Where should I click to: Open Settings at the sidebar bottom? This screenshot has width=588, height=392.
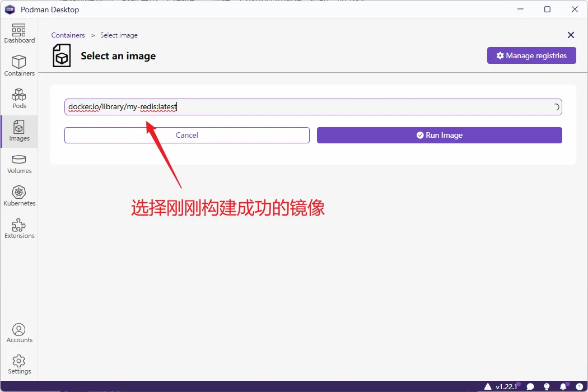click(x=19, y=364)
